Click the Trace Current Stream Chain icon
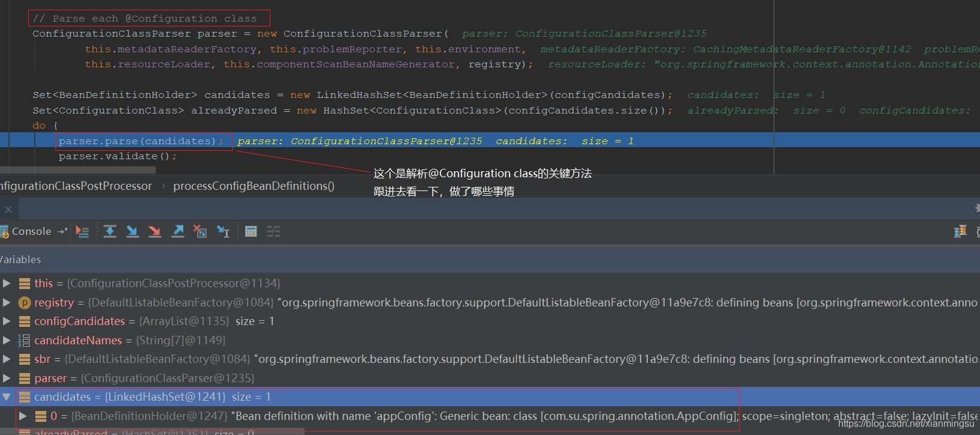Viewport: 980px width, 435px height. 273,232
